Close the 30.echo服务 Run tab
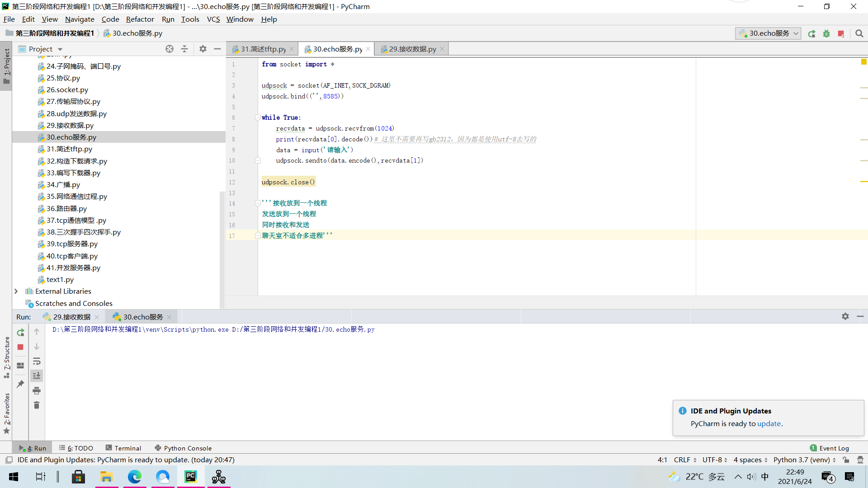Viewport: 868px width, 488px height. tap(170, 317)
